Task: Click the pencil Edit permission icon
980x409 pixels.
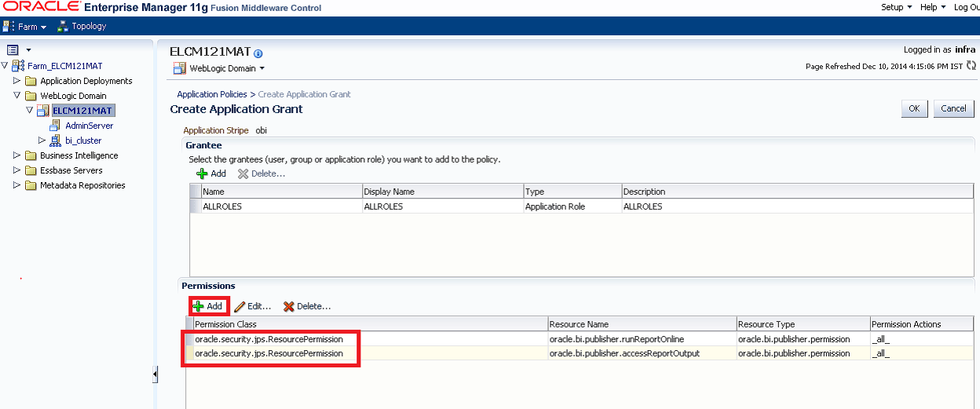Action: (240, 306)
